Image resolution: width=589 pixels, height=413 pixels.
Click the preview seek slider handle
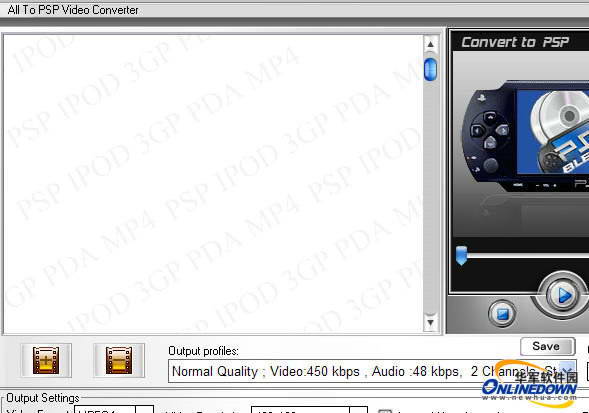461,255
